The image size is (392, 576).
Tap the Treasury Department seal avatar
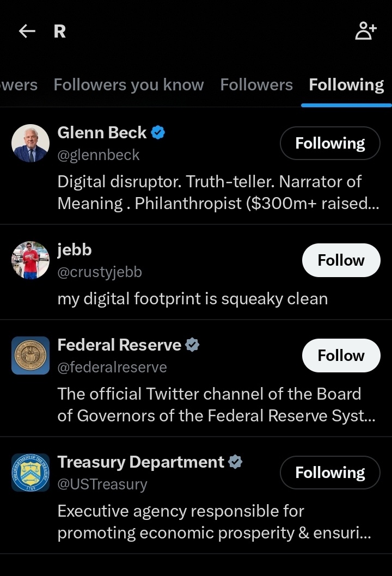[x=30, y=473]
